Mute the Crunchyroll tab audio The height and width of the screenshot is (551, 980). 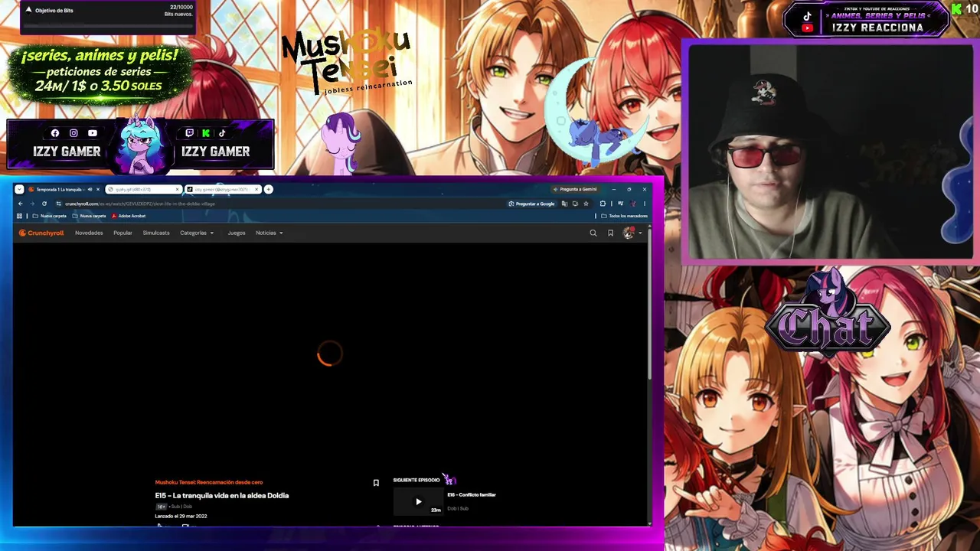(x=90, y=189)
